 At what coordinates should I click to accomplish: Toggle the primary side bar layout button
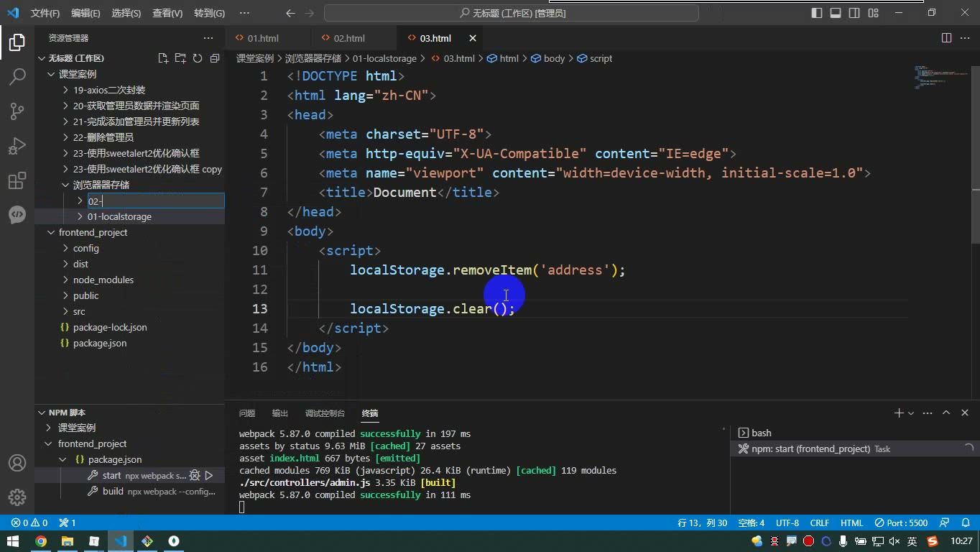click(817, 13)
